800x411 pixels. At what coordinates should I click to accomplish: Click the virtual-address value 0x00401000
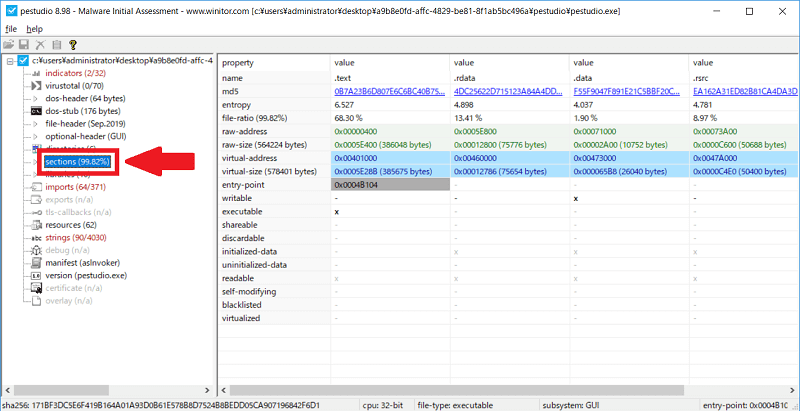(x=356, y=158)
